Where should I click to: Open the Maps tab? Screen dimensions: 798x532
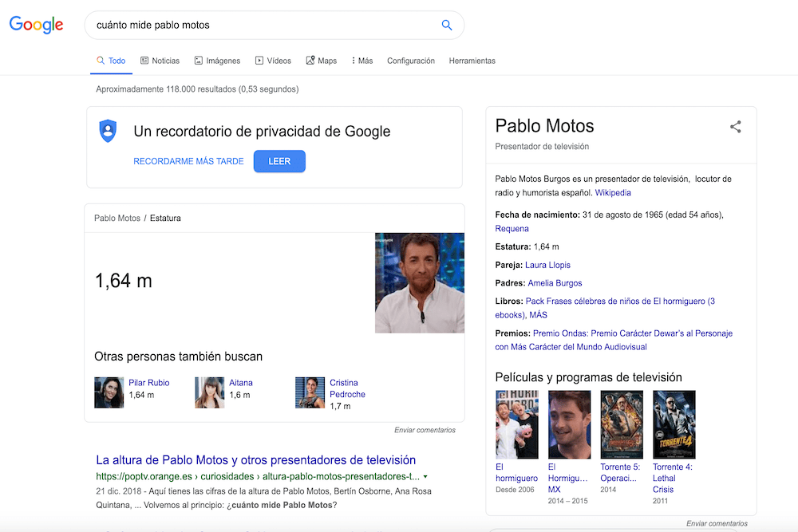coord(322,61)
